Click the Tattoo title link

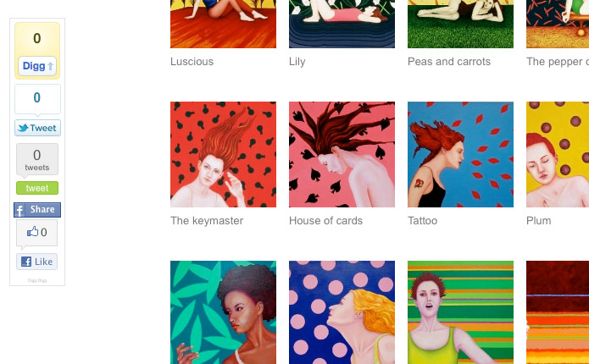point(423,221)
